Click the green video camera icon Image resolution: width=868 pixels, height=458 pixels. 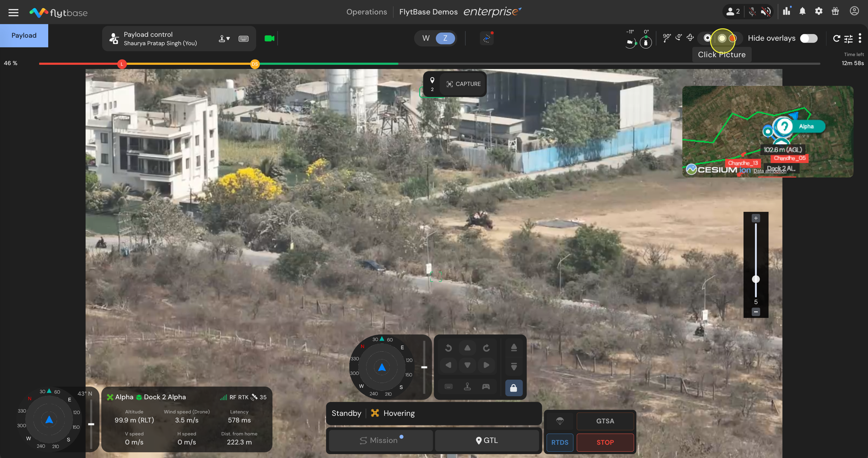pyautogui.click(x=269, y=38)
